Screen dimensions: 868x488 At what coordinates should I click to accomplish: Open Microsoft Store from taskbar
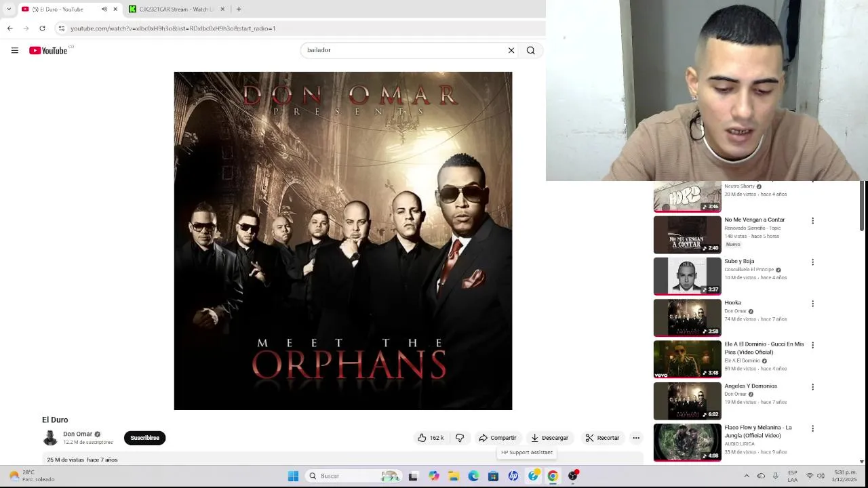coord(493,476)
